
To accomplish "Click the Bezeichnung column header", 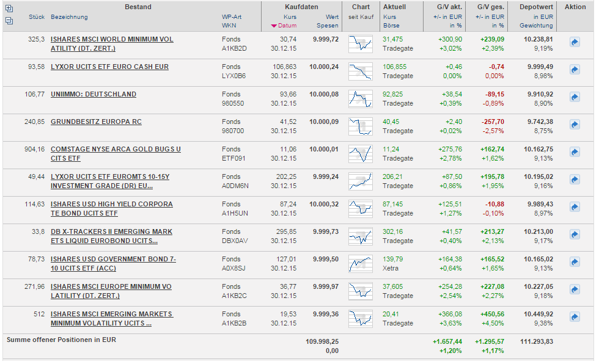I will (69, 17).
